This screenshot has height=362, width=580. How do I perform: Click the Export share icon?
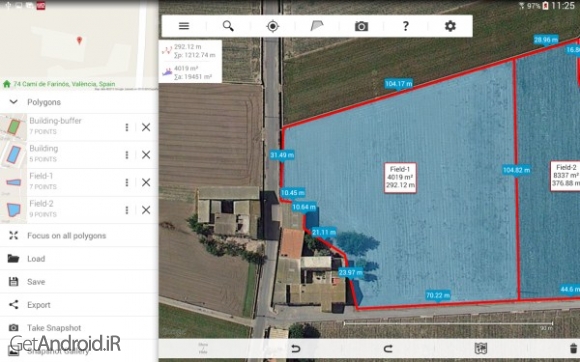click(14, 305)
